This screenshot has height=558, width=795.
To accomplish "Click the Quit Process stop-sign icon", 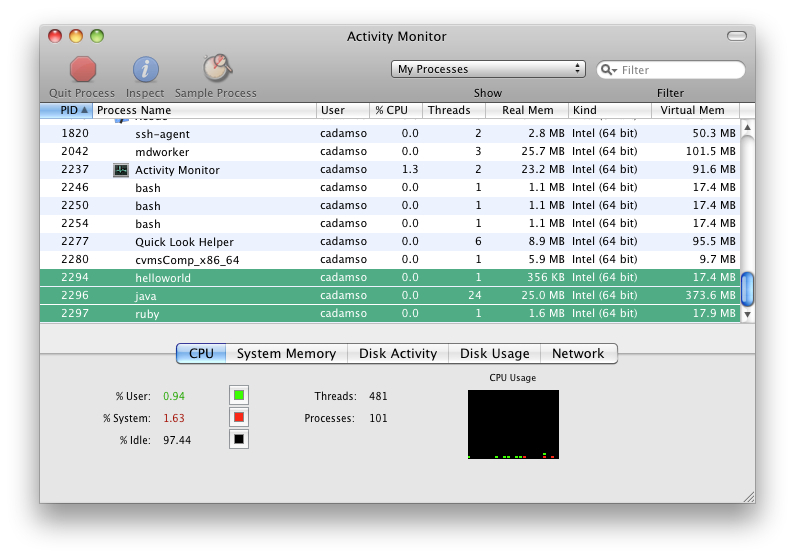I will coord(83,69).
